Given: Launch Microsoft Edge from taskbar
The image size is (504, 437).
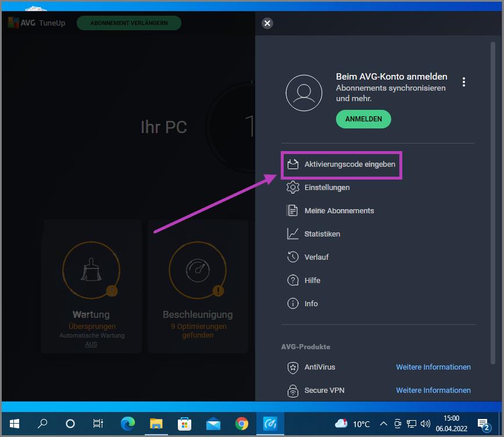Looking at the screenshot, I should point(128,424).
